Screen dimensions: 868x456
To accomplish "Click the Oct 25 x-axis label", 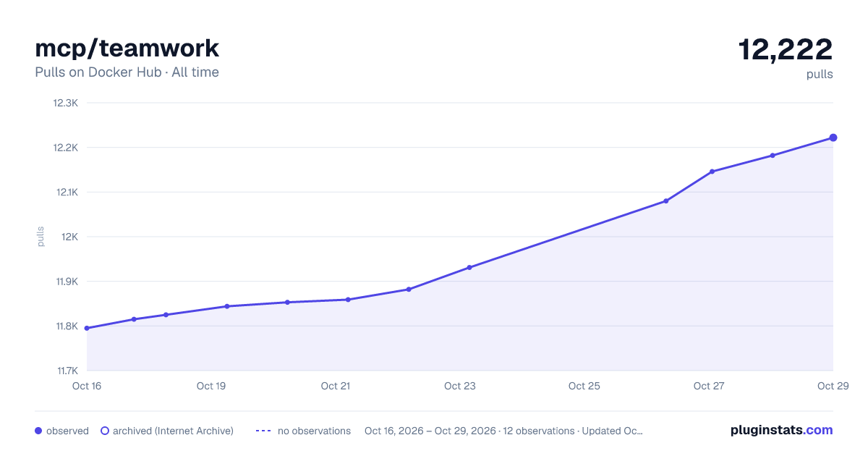I will click(584, 386).
